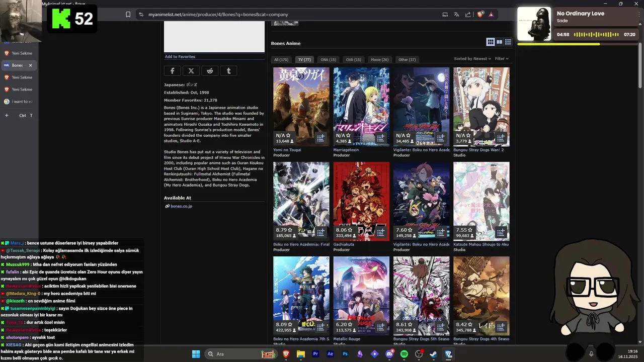This screenshot has width=644, height=362.
Task: Select the TV (77) tab
Action: (x=304, y=59)
